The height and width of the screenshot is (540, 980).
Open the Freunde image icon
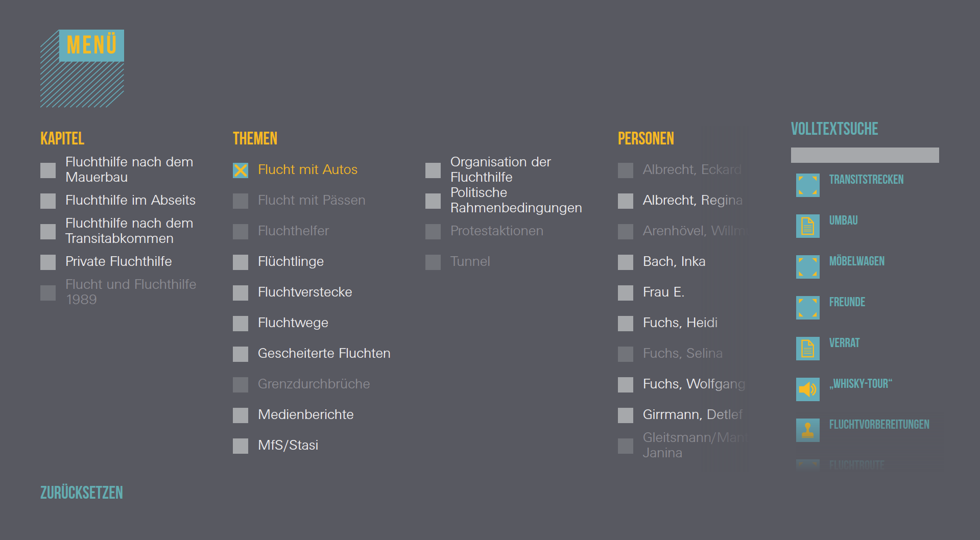807,308
